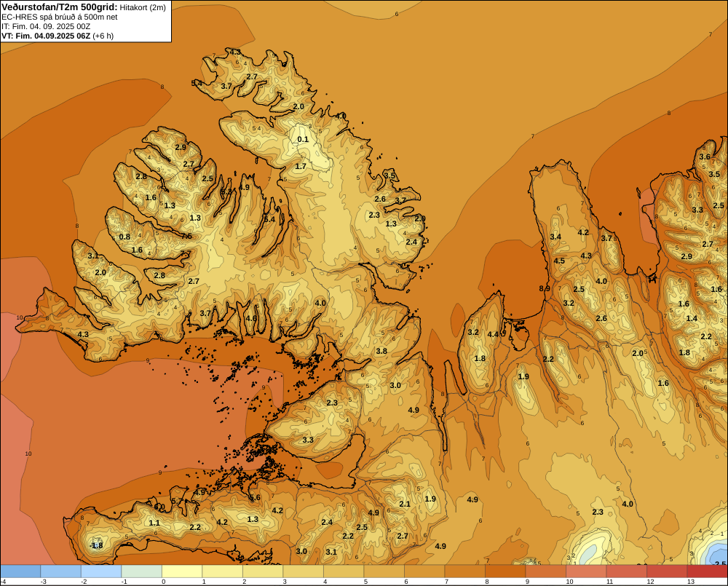This screenshot has height=586, width=728.
Task: Click the '4.4' temperature value on the map
Action: click(x=493, y=334)
